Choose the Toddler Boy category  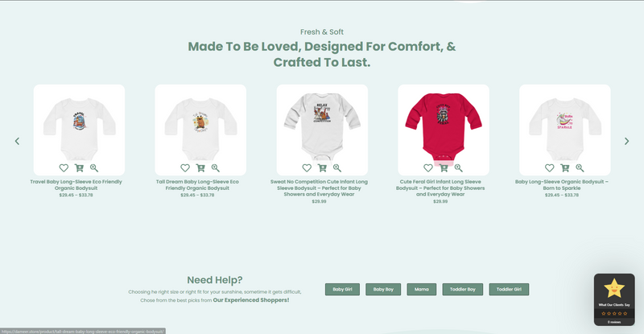(x=462, y=289)
